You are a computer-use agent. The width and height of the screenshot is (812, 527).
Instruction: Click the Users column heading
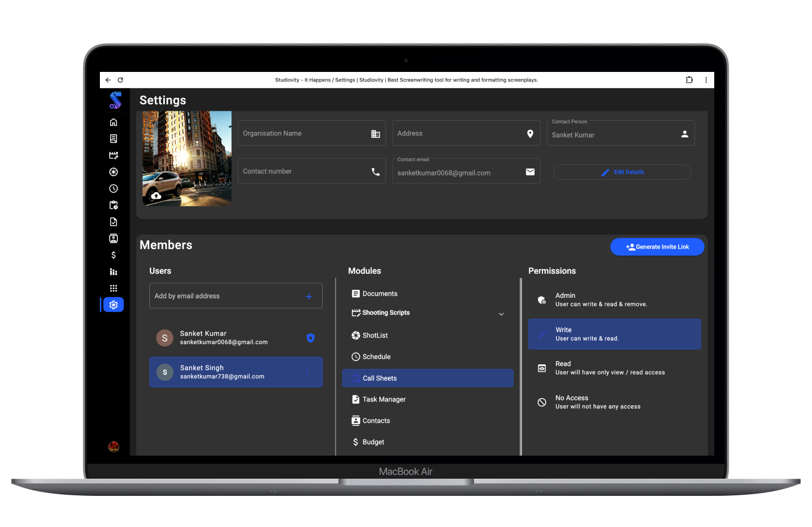click(x=160, y=271)
